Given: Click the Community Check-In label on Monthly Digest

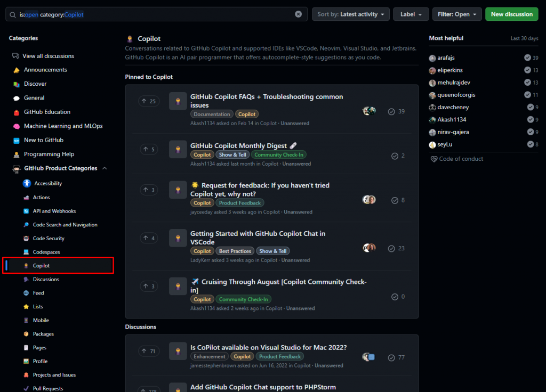Looking at the screenshot, I should click(278, 155).
